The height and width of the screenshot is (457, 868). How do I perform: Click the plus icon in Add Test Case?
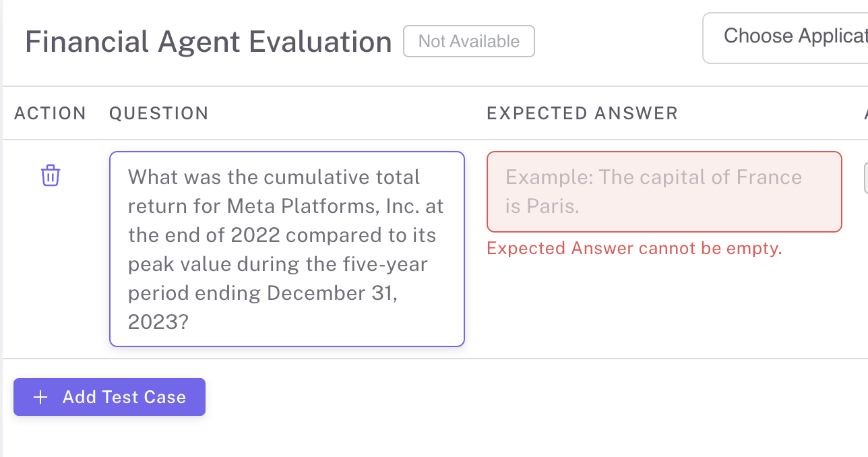click(40, 397)
